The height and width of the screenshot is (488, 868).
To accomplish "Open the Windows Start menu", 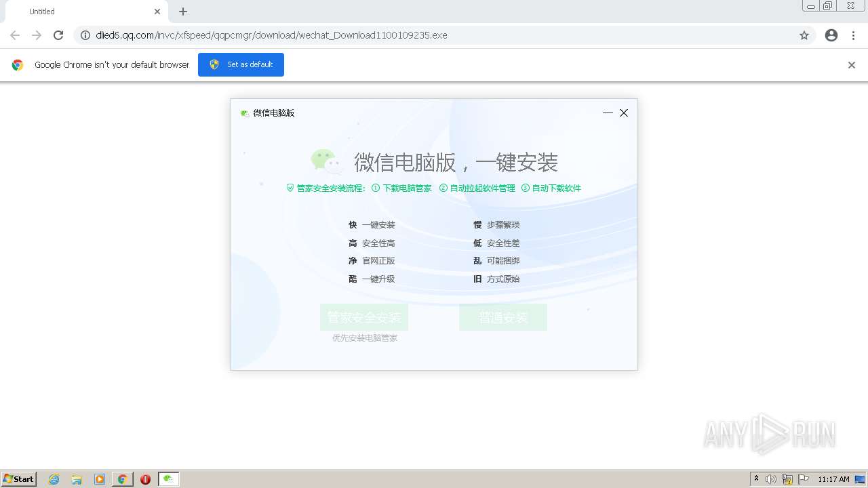I will click(x=19, y=479).
